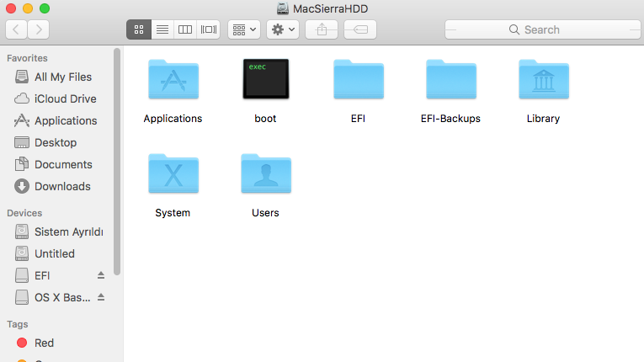Open the Action gear dropdown menu
644x362 pixels.
click(283, 29)
